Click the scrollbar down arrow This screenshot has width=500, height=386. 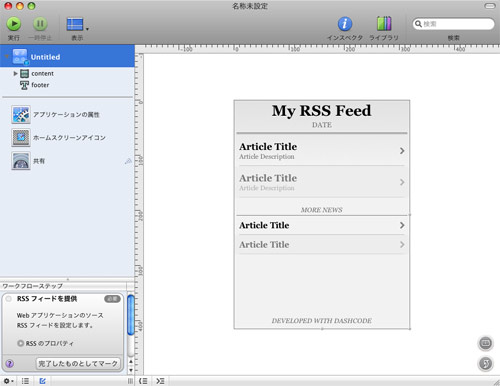[x=131, y=370]
